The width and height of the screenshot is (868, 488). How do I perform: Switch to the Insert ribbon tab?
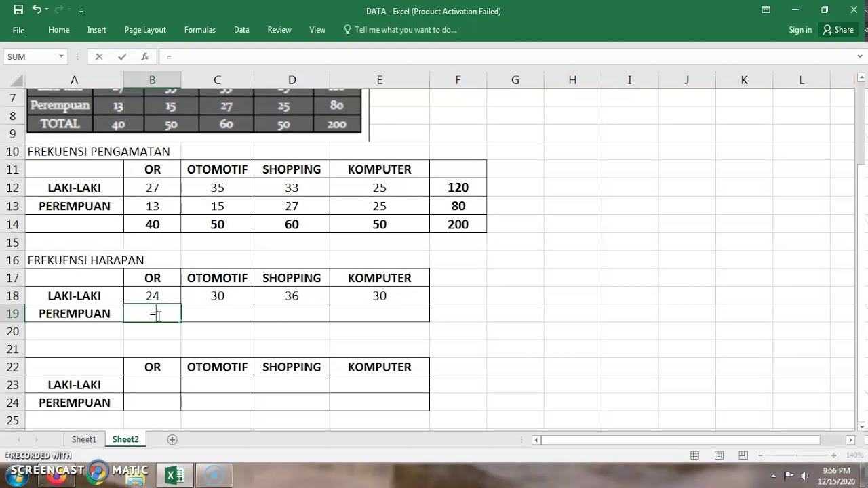pyautogui.click(x=97, y=30)
